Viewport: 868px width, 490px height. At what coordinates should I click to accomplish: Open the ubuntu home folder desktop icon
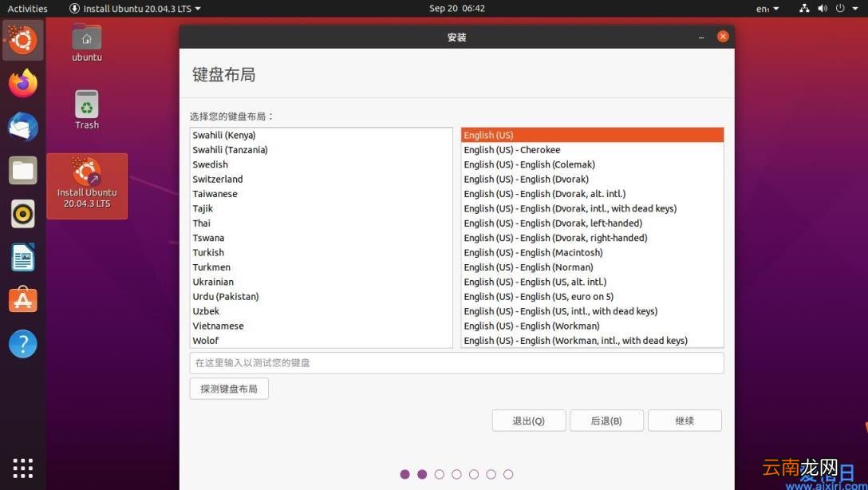pos(87,43)
